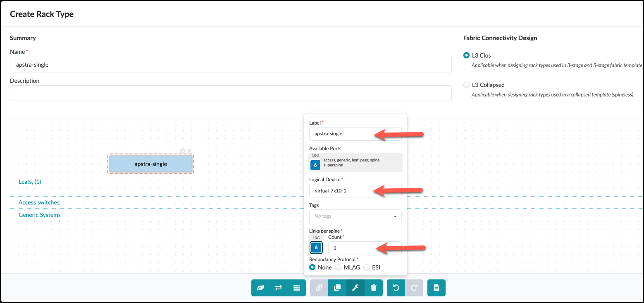Click the arrows icon to add access switch
Screen dimensions: 644x303
pyautogui.click(x=279, y=288)
